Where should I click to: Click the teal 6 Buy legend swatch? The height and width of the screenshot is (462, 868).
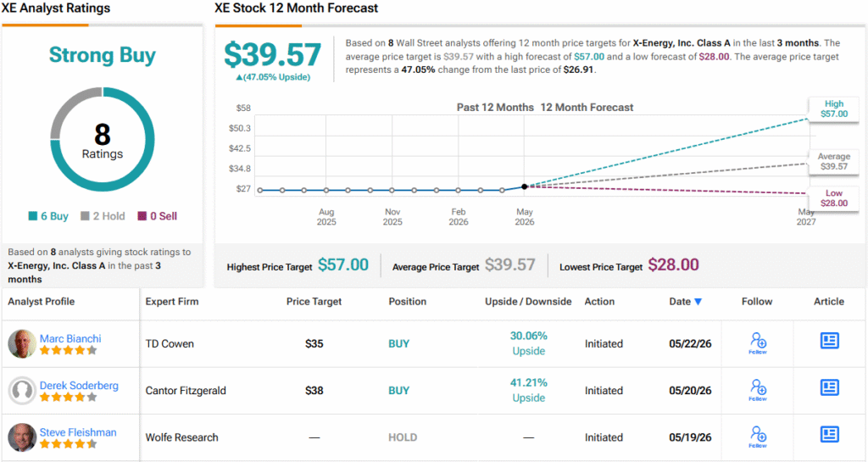coord(33,216)
